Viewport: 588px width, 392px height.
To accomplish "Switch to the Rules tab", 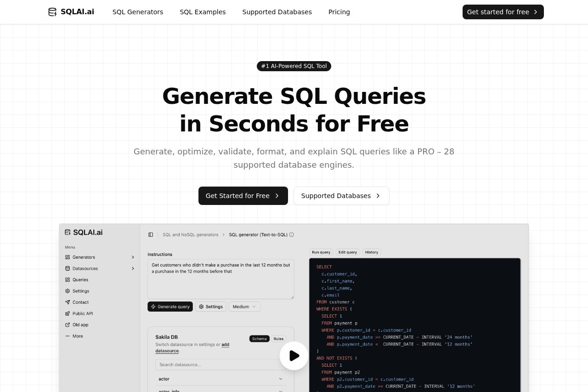I will pos(278,339).
